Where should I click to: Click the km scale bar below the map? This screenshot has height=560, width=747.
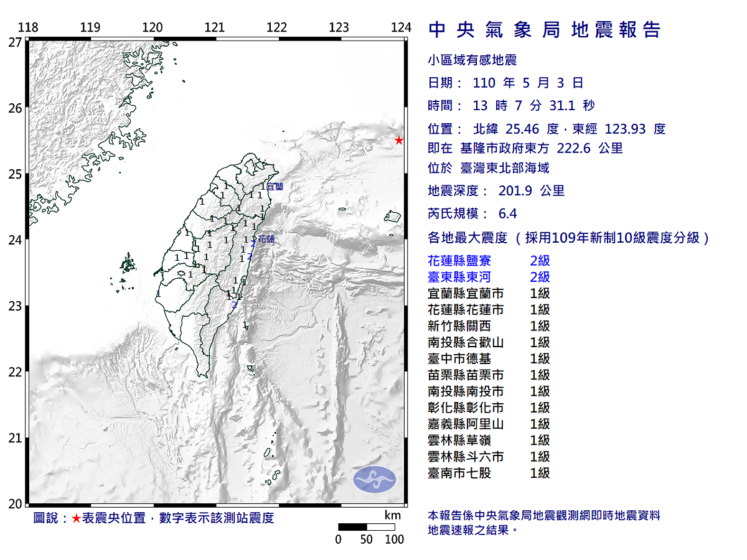(x=367, y=526)
